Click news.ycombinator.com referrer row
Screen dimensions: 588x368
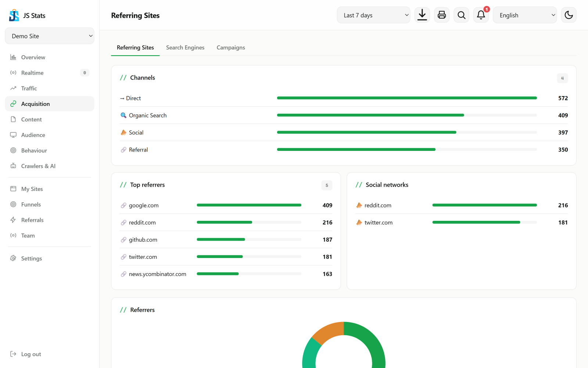226,274
